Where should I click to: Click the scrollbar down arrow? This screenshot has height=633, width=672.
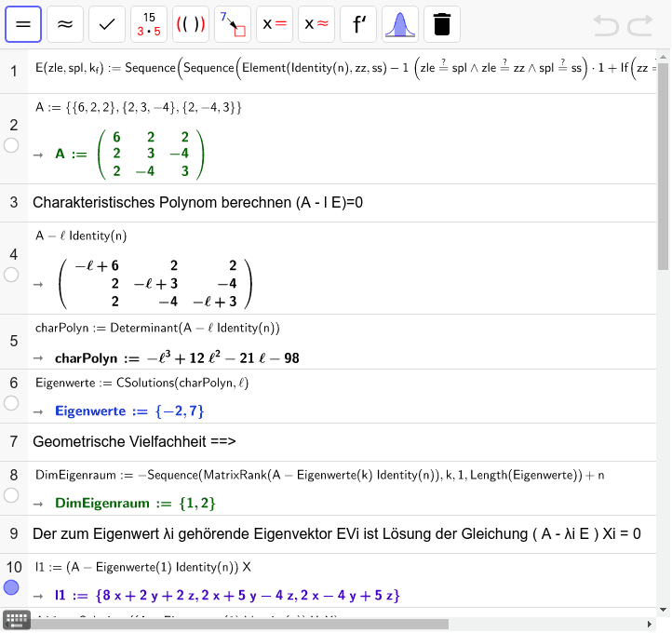(x=663, y=610)
